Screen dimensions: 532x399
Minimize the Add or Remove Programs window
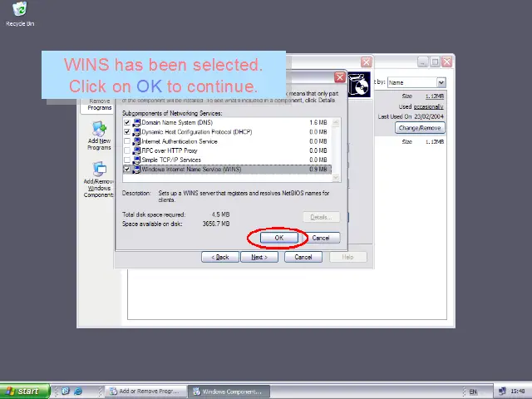click(423, 62)
